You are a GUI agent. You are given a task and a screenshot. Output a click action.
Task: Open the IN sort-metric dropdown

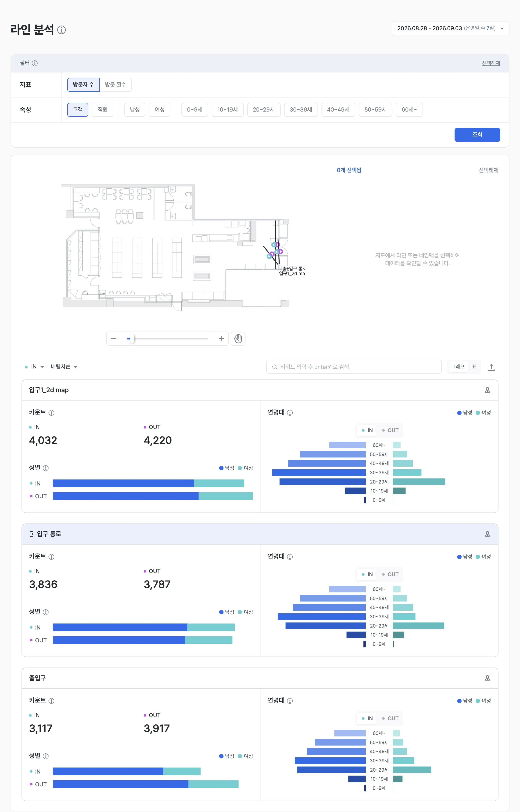[x=34, y=367]
